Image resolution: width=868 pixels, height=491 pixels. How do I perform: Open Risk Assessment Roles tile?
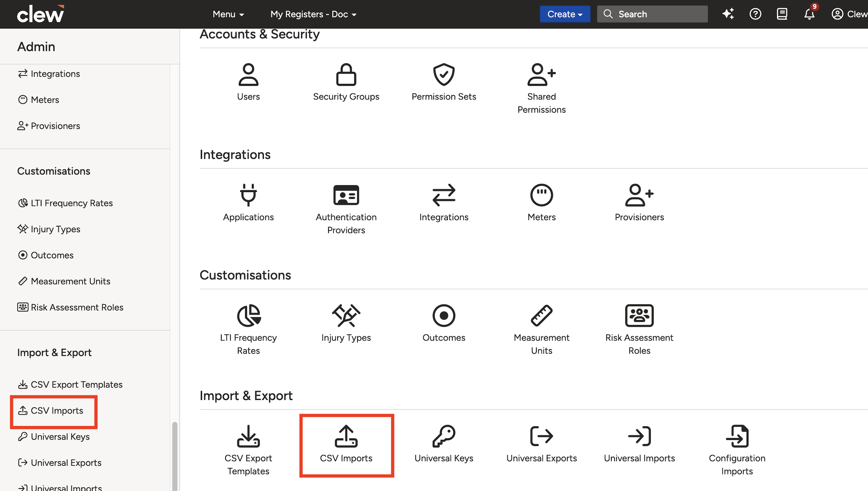click(x=639, y=330)
